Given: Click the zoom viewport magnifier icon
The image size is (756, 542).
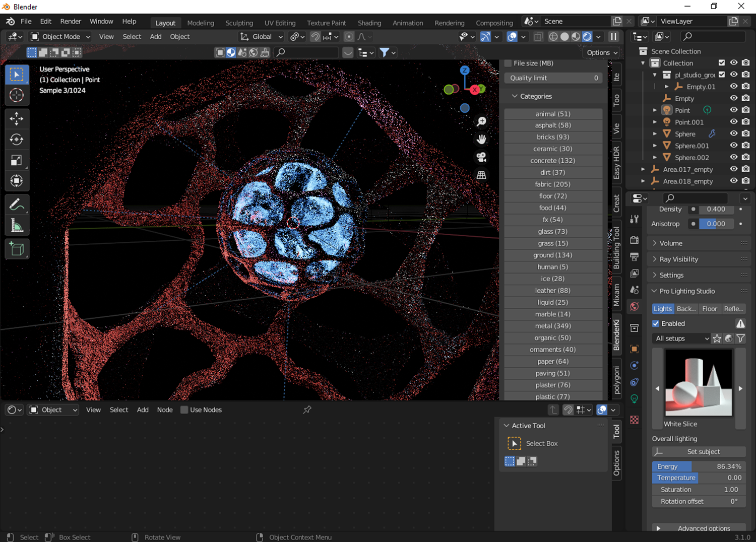Looking at the screenshot, I should pos(481,121).
